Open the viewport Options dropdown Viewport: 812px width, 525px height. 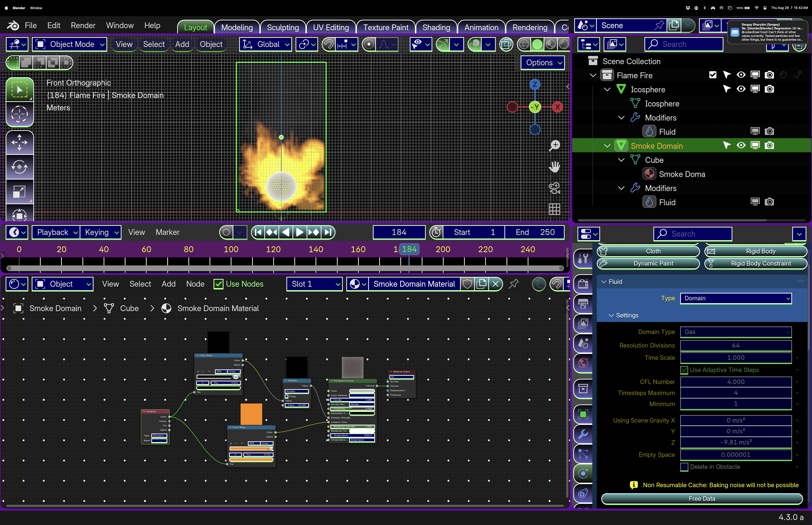[543, 63]
